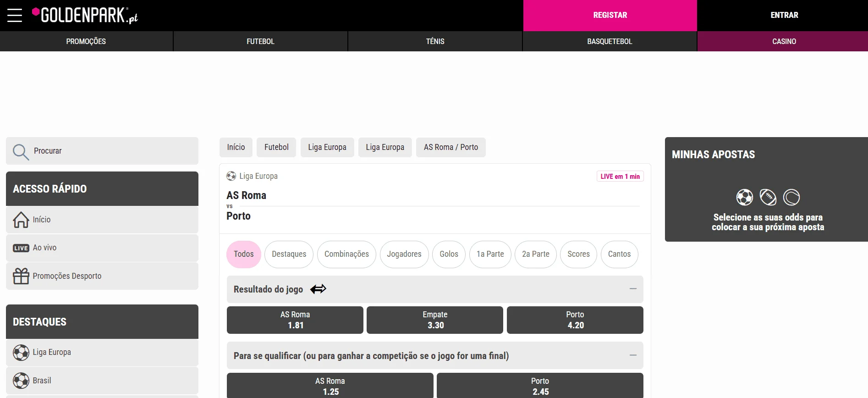Click the football icon in Minhas Apostas
The height and width of the screenshot is (398, 868).
click(x=745, y=197)
